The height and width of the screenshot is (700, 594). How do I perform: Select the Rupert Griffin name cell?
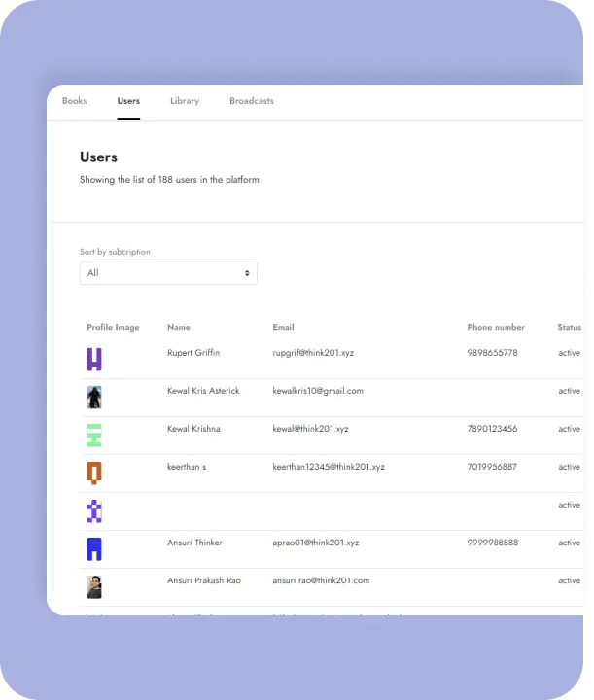pos(193,353)
